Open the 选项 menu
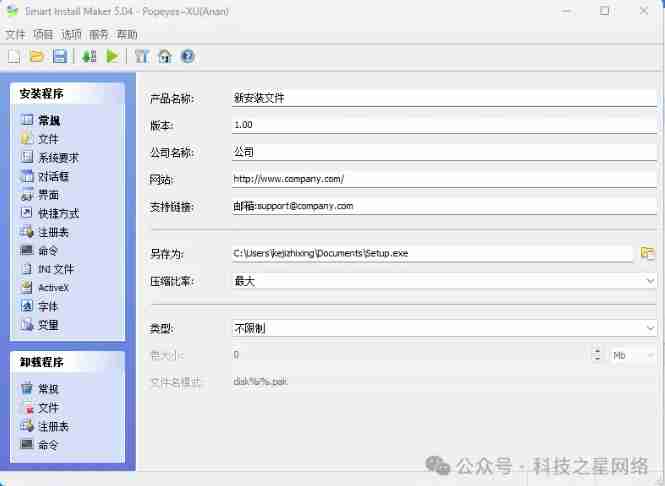The width and height of the screenshot is (665, 486). [x=71, y=34]
